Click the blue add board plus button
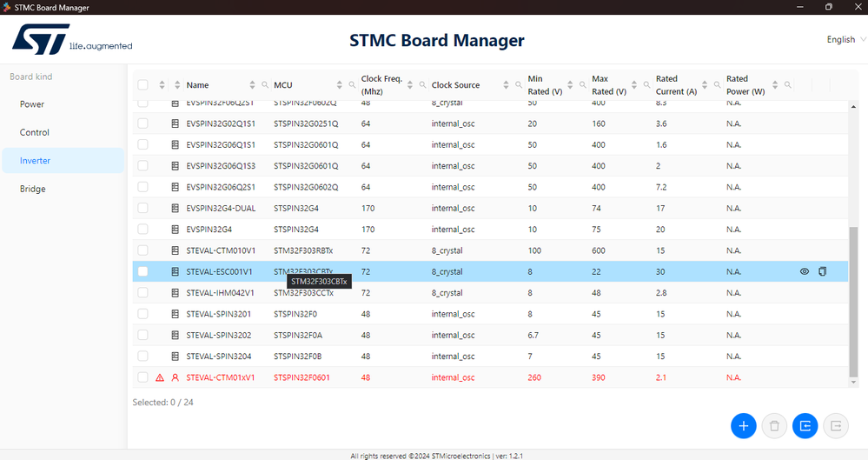The height and width of the screenshot is (460, 868). [744, 425]
